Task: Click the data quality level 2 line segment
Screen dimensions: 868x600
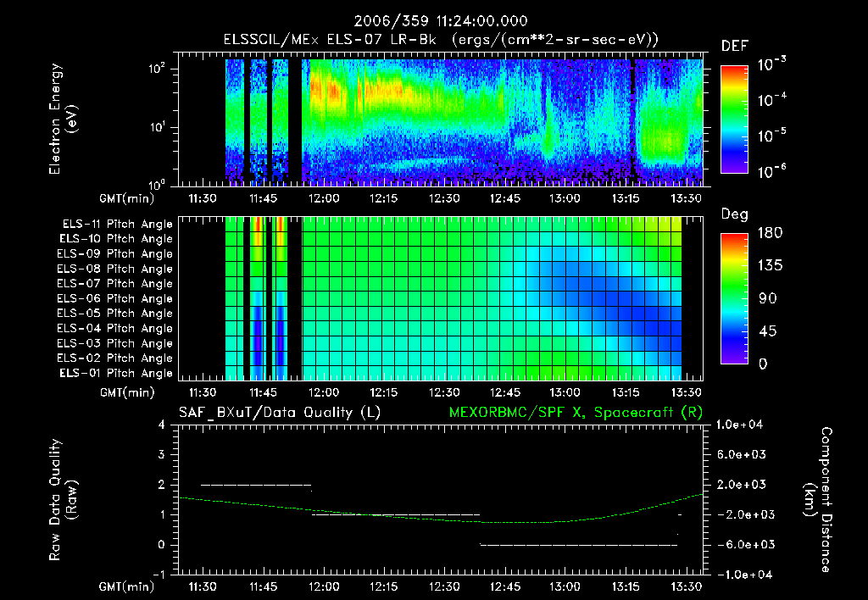Action: coord(256,485)
